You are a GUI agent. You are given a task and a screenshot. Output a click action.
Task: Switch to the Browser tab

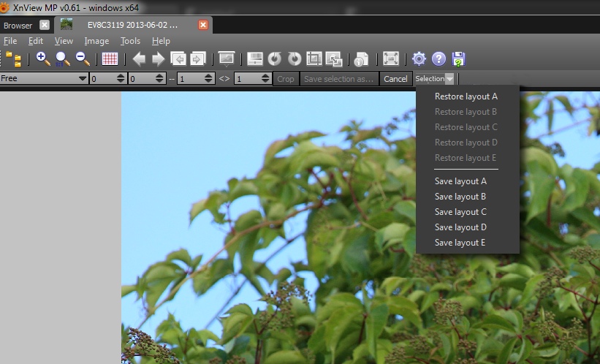click(18, 26)
